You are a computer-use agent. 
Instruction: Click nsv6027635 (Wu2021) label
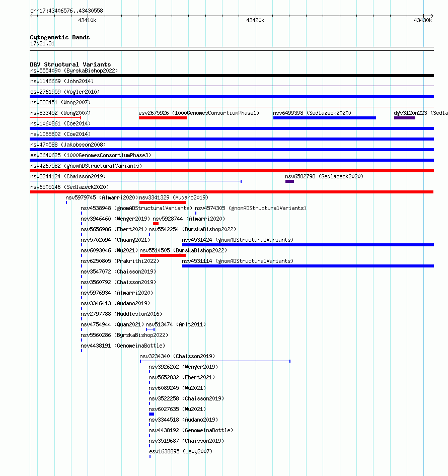(177, 409)
